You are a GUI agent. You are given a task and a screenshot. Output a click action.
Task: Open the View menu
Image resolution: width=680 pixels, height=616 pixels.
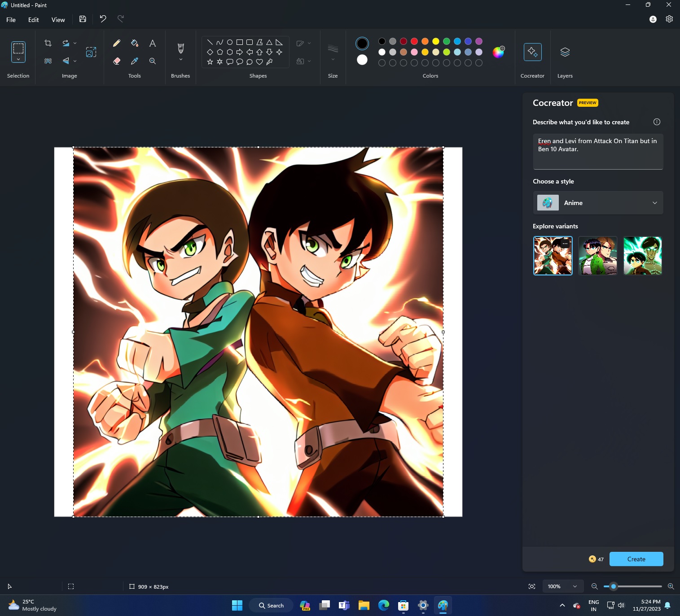click(x=58, y=19)
